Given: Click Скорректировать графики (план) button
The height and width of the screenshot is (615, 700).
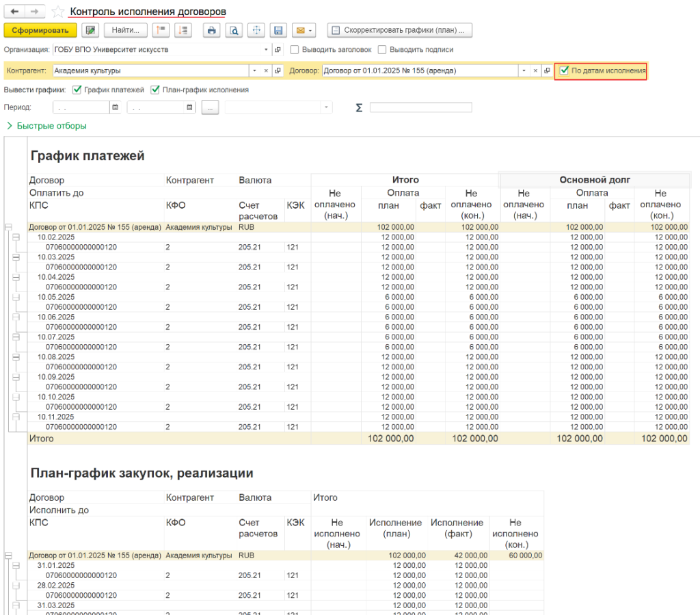Looking at the screenshot, I should pyautogui.click(x=399, y=30).
